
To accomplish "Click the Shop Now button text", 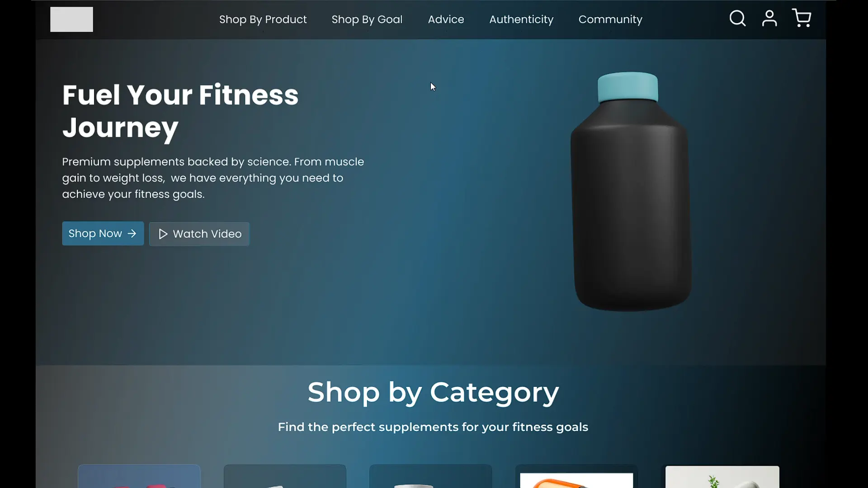I will (x=95, y=234).
